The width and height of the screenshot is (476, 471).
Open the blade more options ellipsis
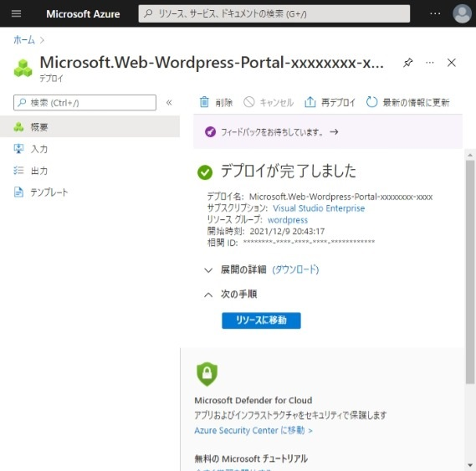[x=429, y=63]
